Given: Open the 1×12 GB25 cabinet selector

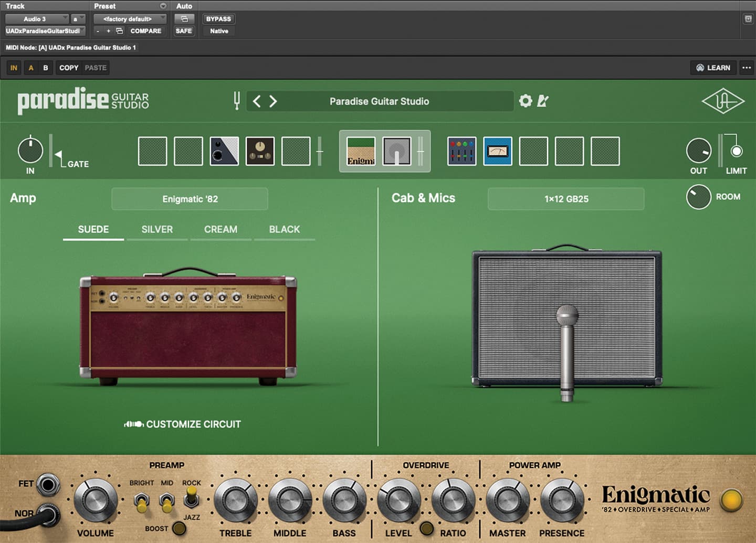Looking at the screenshot, I should [566, 199].
